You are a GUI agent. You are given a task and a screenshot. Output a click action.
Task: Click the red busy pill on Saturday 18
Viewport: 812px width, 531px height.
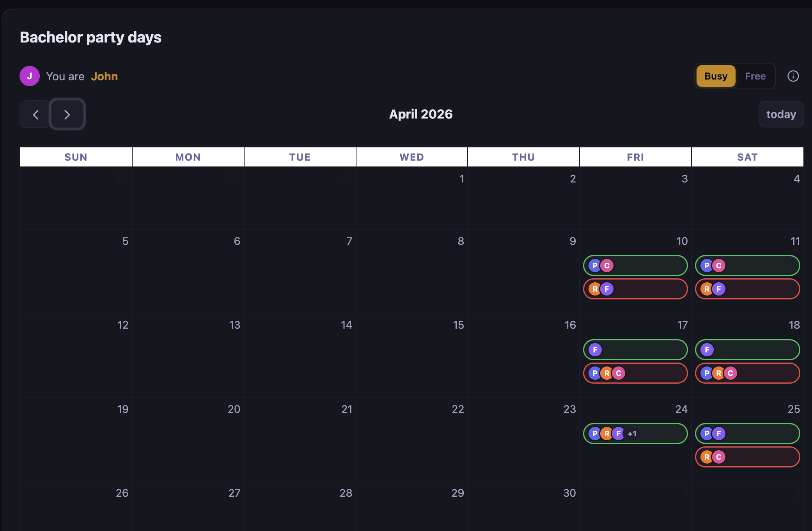coord(747,373)
